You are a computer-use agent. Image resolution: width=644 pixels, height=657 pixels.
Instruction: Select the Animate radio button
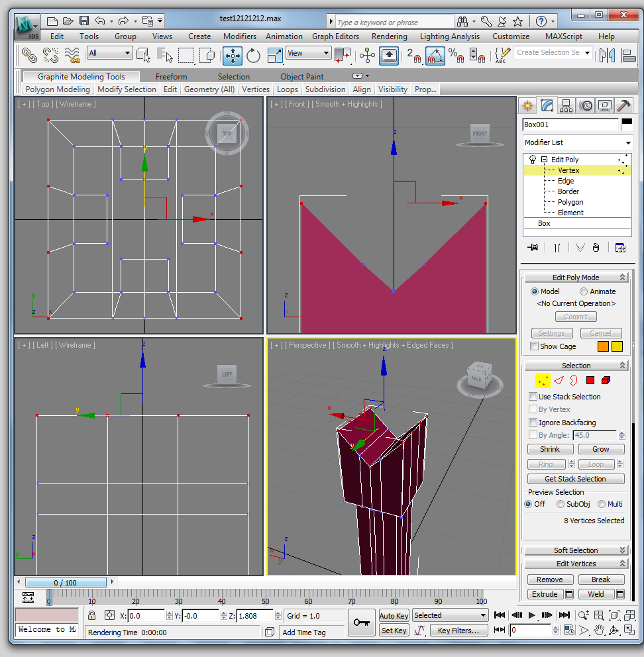click(x=584, y=291)
